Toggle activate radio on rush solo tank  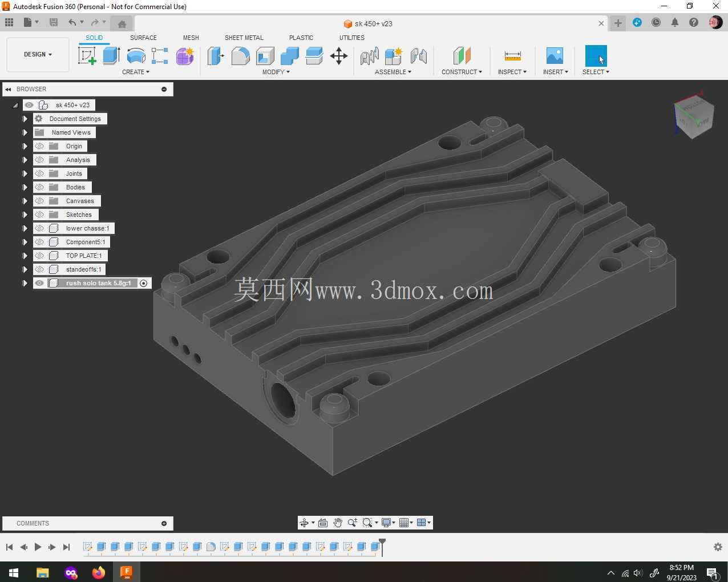coord(144,283)
